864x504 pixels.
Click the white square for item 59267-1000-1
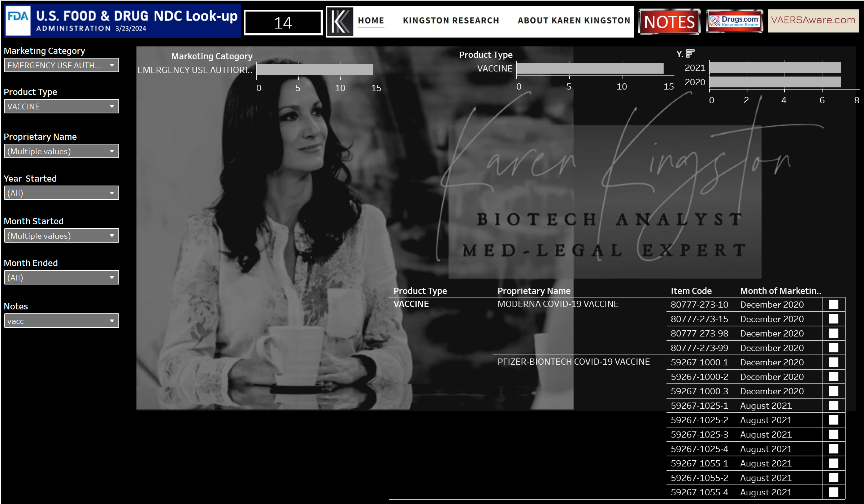[833, 362]
